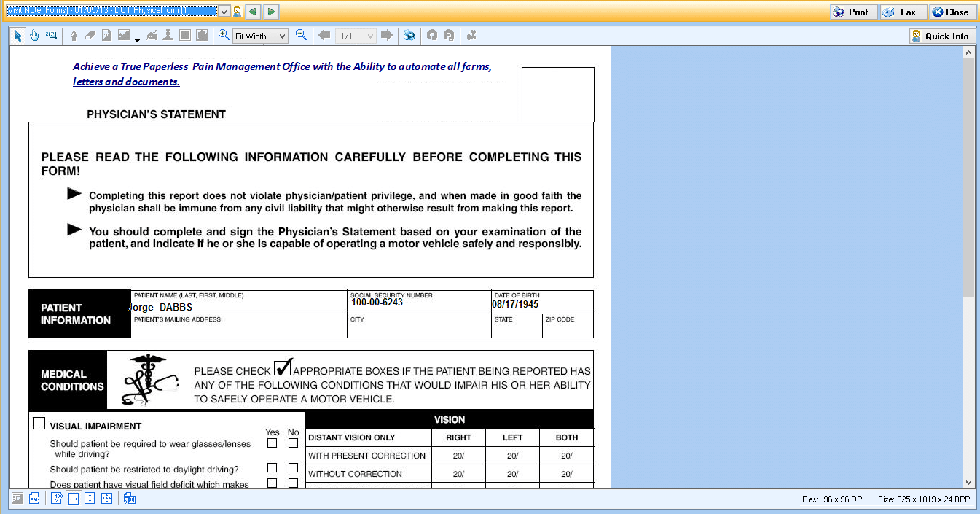This screenshot has width=980, height=514.
Task: Open the Fit Width zoom dropdown
Action: (282, 36)
